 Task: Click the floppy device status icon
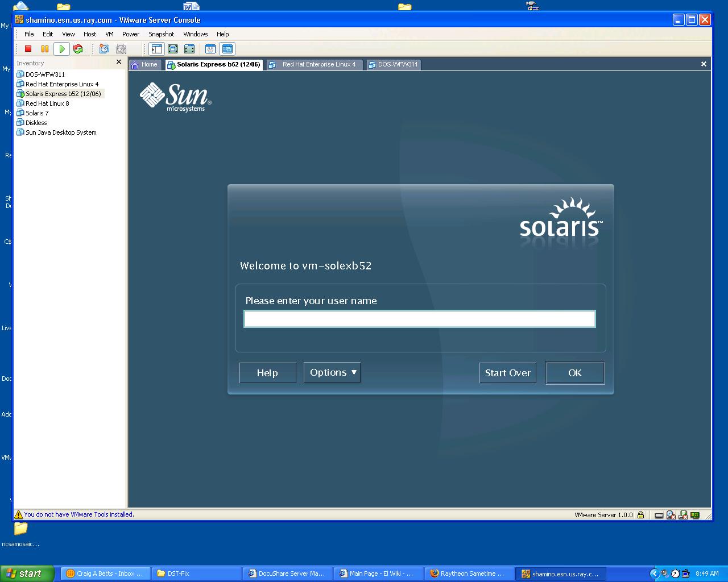(683, 515)
